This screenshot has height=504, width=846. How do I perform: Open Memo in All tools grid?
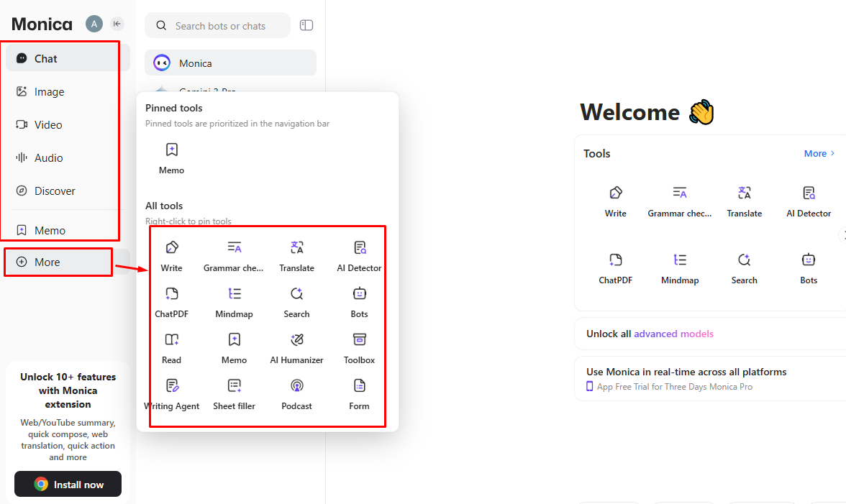click(x=235, y=348)
